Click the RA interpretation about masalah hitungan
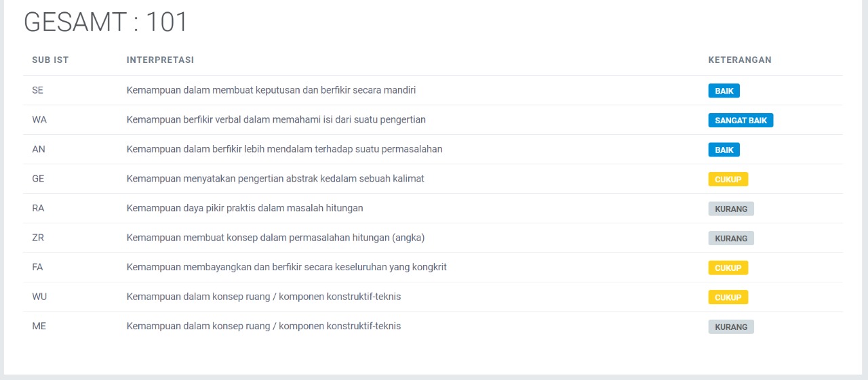Image resolution: width=868 pixels, height=380 pixels. 245,208
